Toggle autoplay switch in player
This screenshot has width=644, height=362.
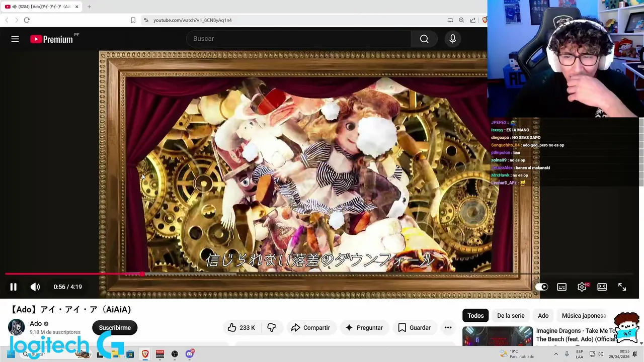541,287
